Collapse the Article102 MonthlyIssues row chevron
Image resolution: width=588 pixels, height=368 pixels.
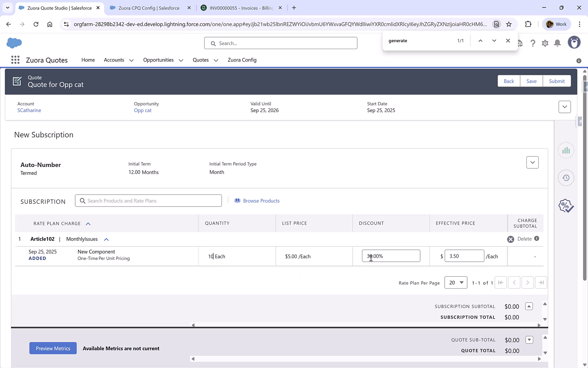click(106, 239)
